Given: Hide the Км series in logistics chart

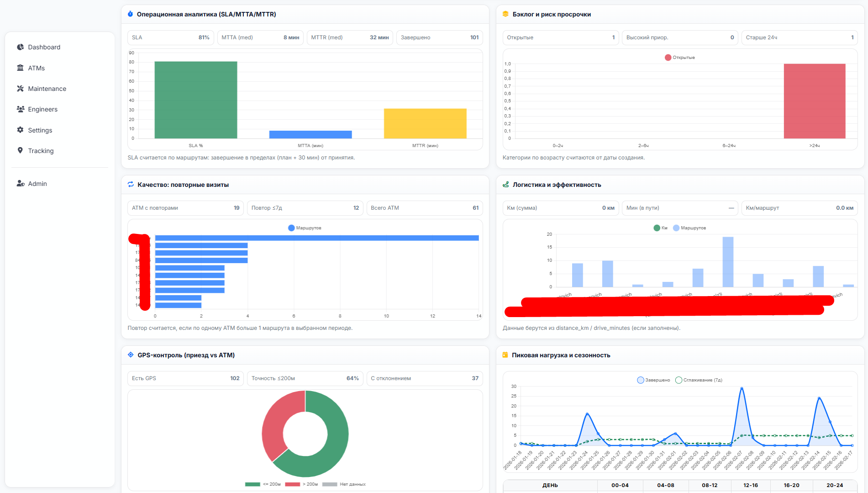Looking at the screenshot, I should coord(660,228).
